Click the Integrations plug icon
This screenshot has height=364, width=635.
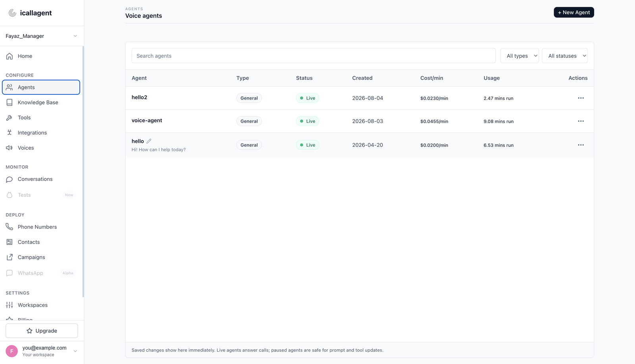pyautogui.click(x=10, y=133)
